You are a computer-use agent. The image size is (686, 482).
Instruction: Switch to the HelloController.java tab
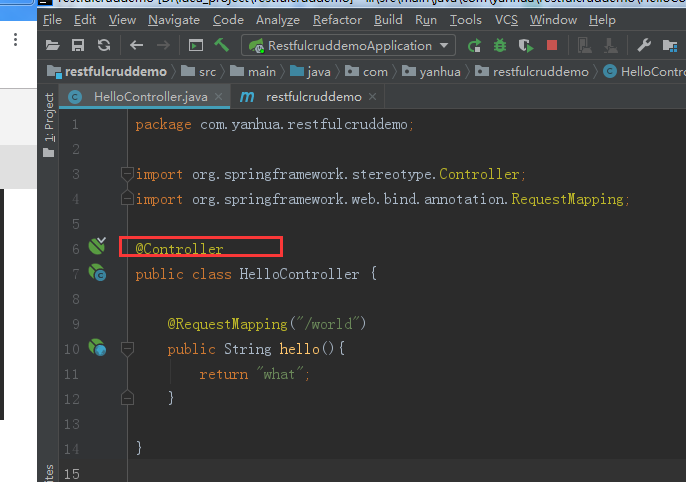click(x=144, y=97)
